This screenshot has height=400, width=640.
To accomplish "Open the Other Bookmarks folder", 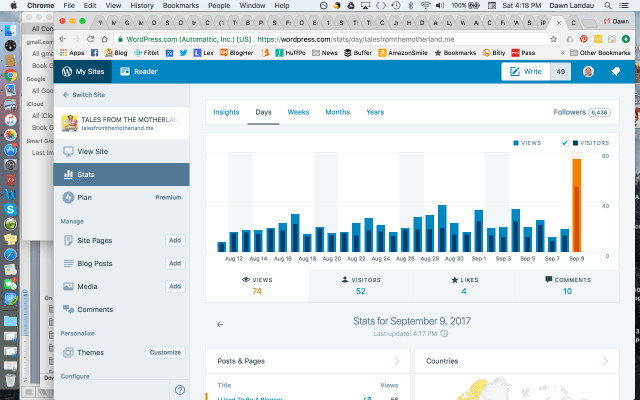I will [600, 53].
